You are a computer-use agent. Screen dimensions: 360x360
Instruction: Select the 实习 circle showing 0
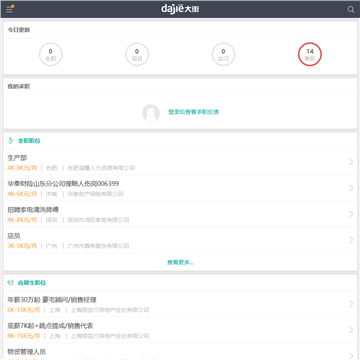point(223,54)
